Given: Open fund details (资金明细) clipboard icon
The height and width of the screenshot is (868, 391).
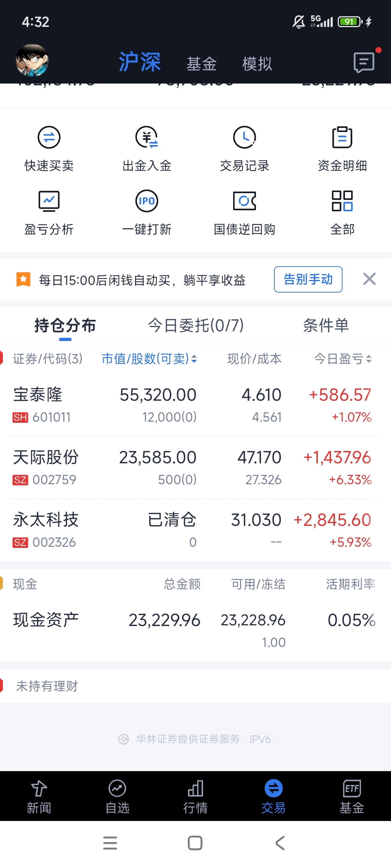Looking at the screenshot, I should (x=342, y=138).
